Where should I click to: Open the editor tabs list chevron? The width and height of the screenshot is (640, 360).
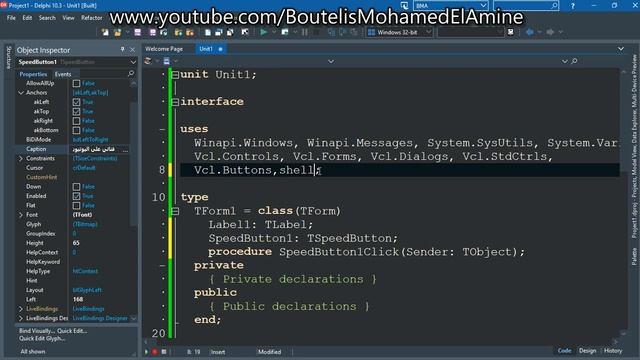[620, 49]
